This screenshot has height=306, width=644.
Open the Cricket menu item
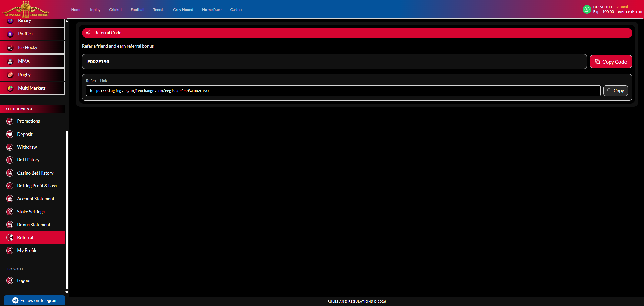click(x=116, y=10)
